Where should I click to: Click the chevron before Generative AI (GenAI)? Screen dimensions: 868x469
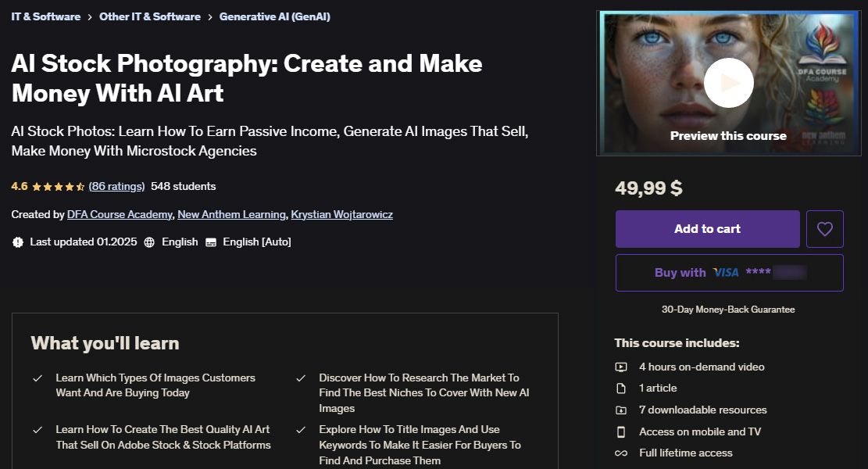click(x=210, y=17)
